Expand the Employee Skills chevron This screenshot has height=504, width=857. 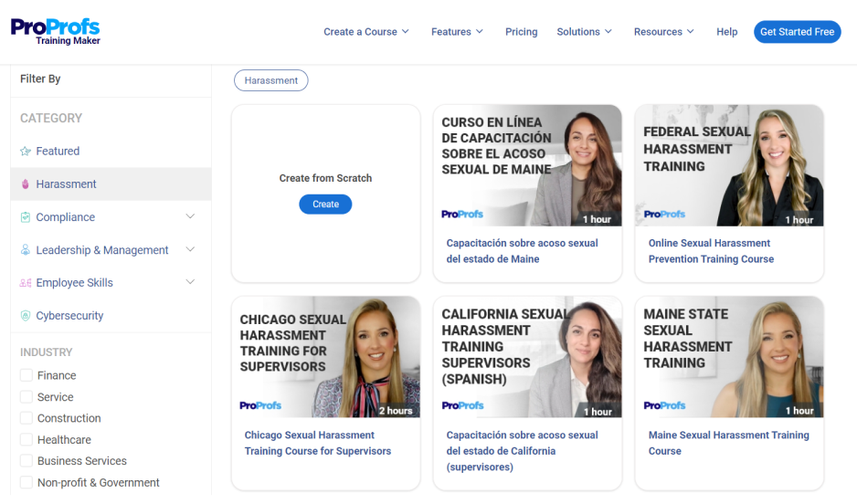click(190, 282)
